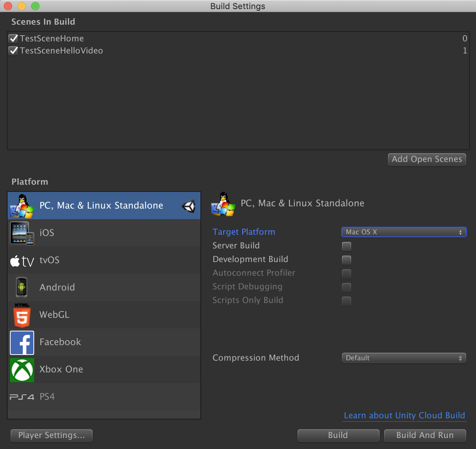The image size is (476, 449).
Task: Uncheck the TestSceneHome scene
Action: coord(13,38)
